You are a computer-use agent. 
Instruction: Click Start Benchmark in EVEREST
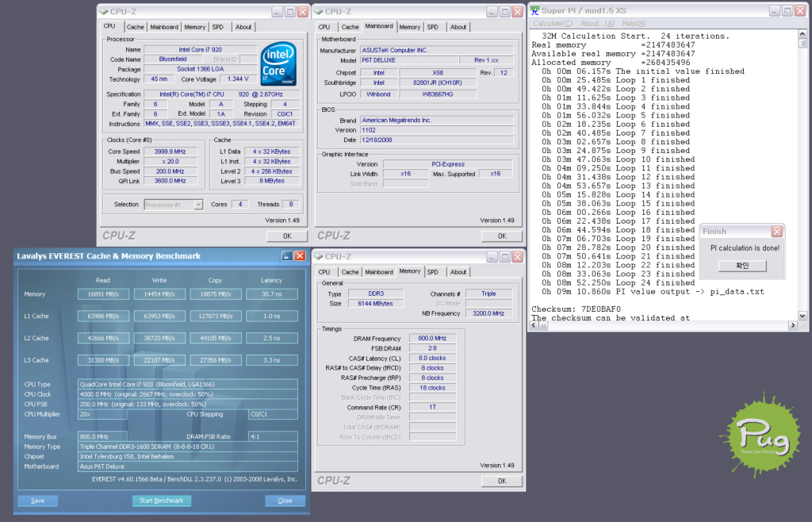162,501
